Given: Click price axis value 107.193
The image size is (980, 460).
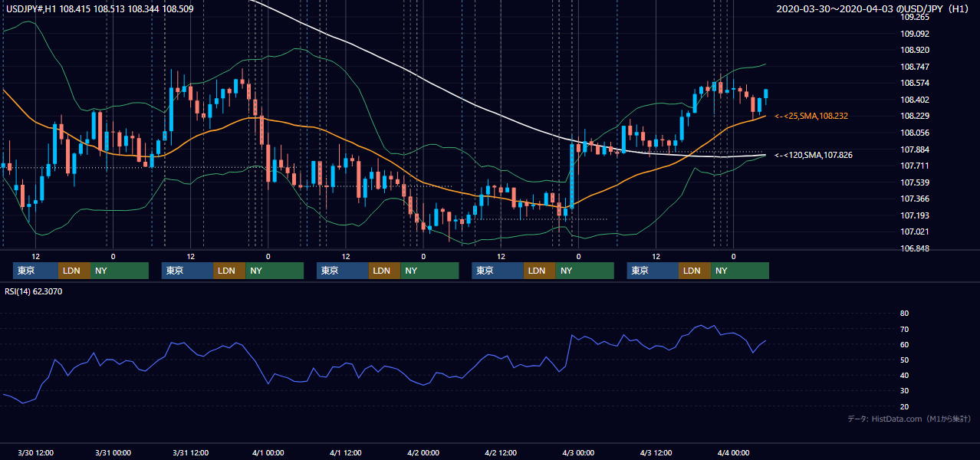Looking at the screenshot, I should (915, 215).
